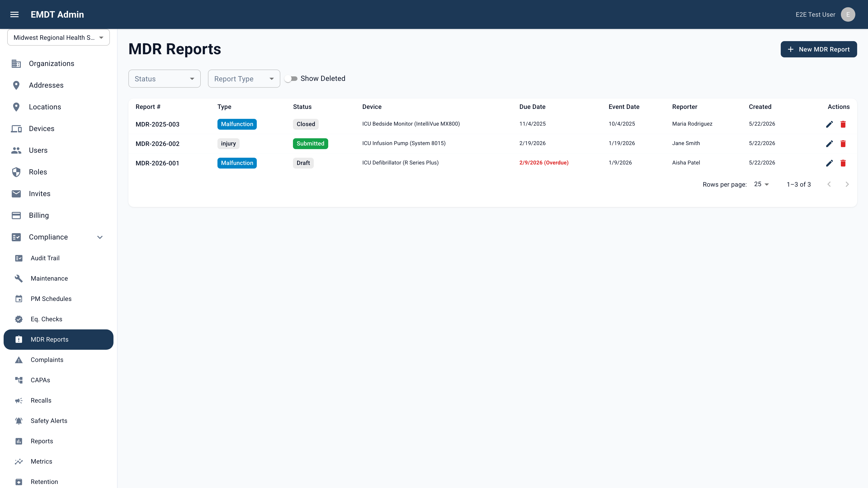Click the Devices icon in sidebar
This screenshot has height=488, width=868.
point(16,129)
